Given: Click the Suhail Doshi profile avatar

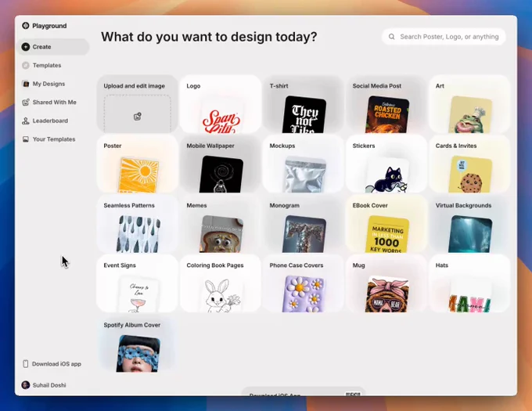Looking at the screenshot, I should click(26, 385).
